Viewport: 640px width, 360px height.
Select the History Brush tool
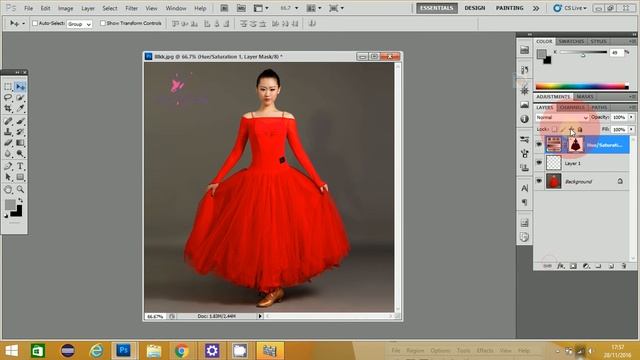click(x=20, y=132)
